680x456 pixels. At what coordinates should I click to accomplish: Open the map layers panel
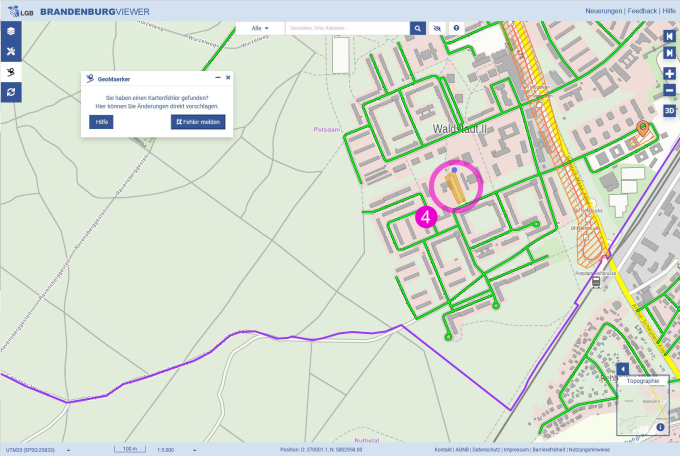pos(11,31)
